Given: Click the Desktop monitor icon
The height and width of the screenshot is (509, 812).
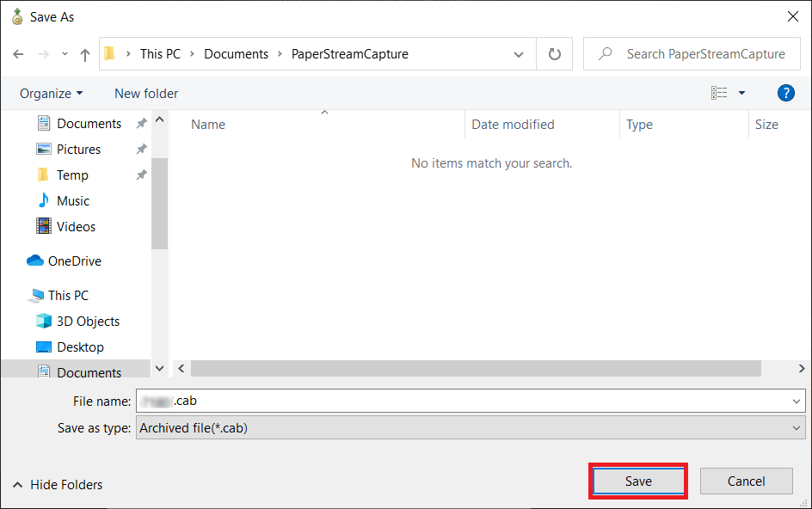Looking at the screenshot, I should click(44, 346).
